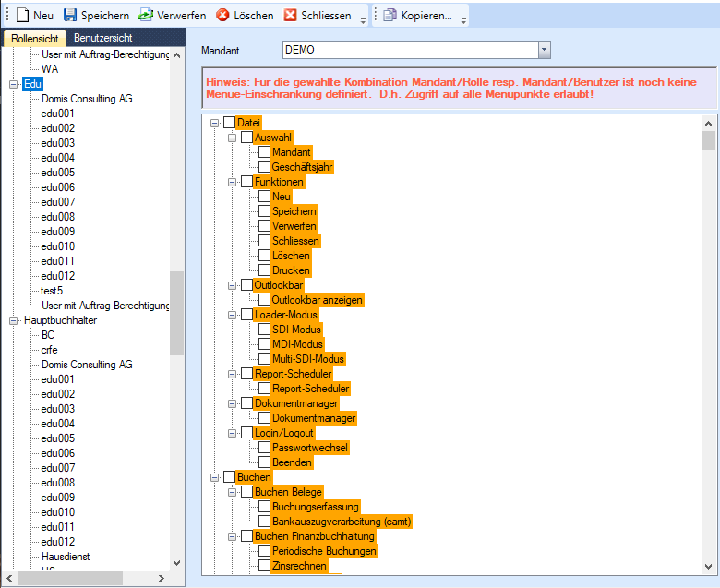
Task: Click the Neu new document icon
Action: pos(22,16)
